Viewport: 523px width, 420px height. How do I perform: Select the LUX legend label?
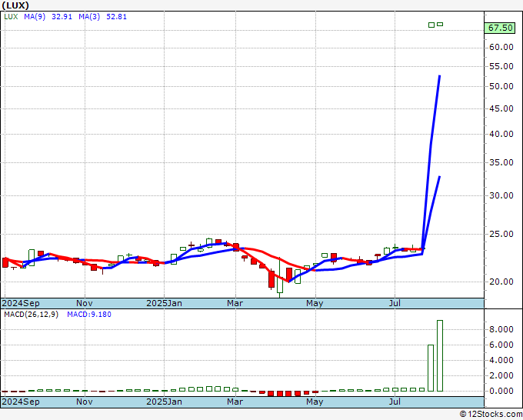point(11,17)
